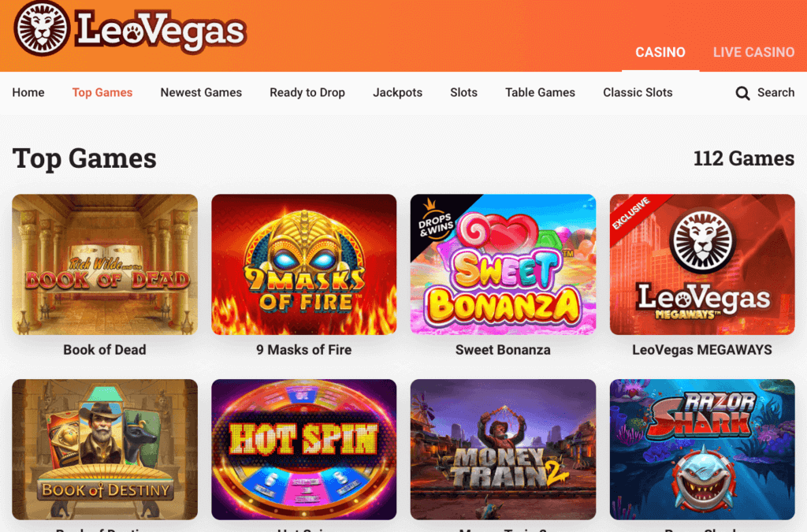Select the Casino tab

point(660,52)
